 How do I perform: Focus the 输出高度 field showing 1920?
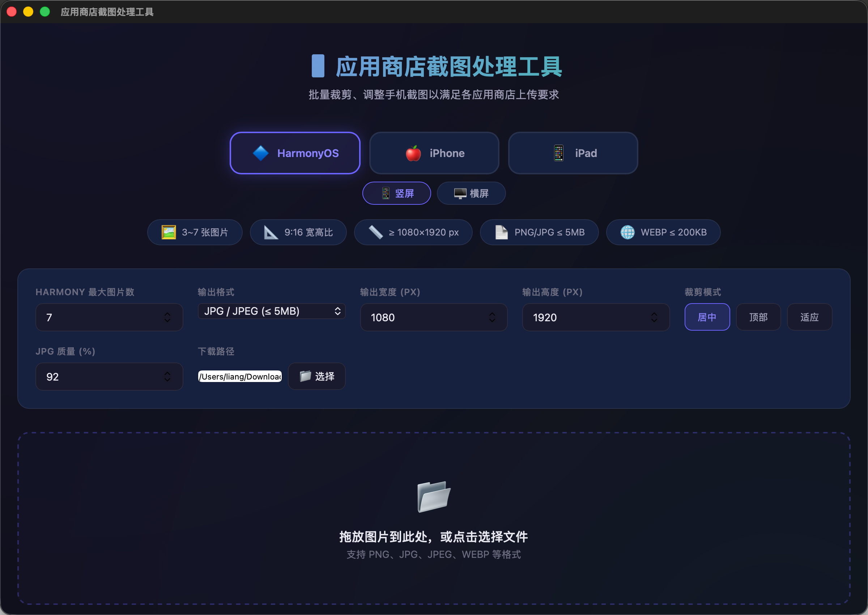(x=596, y=317)
